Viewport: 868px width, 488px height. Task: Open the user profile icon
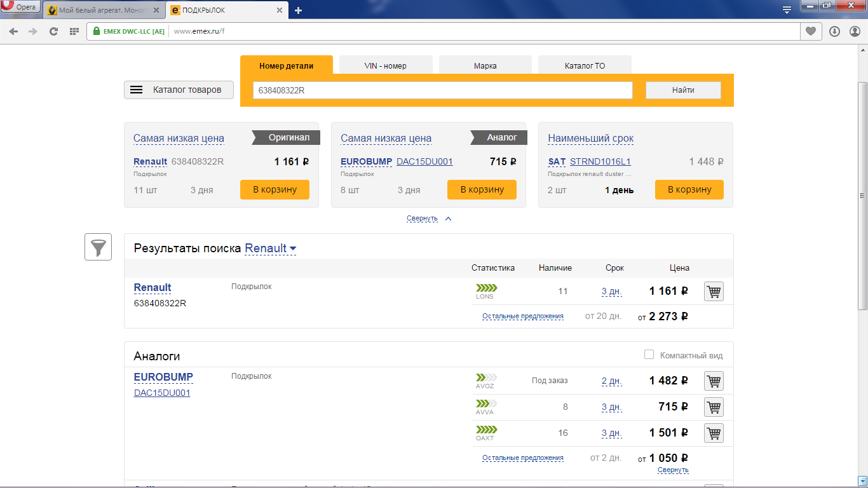click(x=855, y=31)
